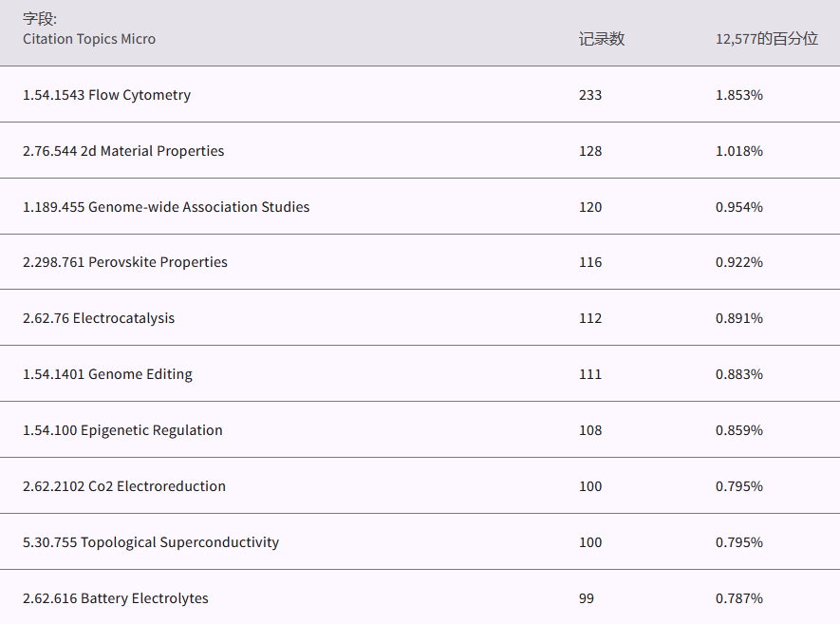Select the 0.891% value for Electrocatalysis

click(738, 318)
